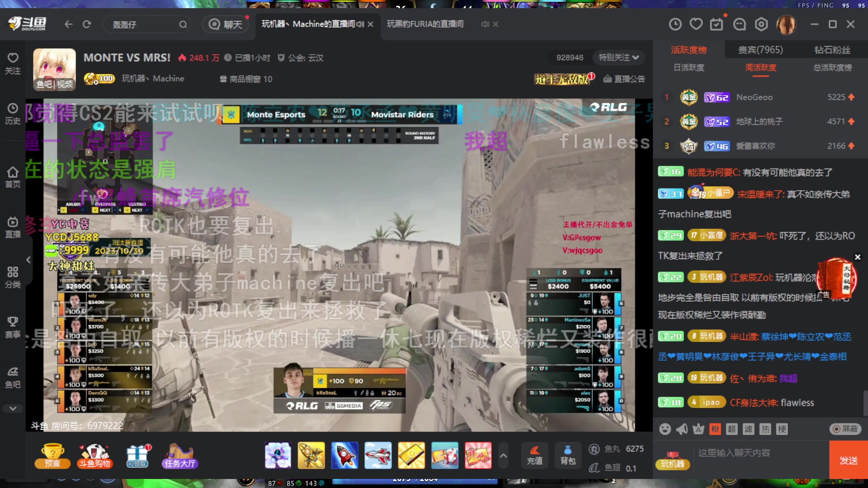The width and height of the screenshot is (868, 488).
Task: Open 充值 recharge
Action: point(534,455)
